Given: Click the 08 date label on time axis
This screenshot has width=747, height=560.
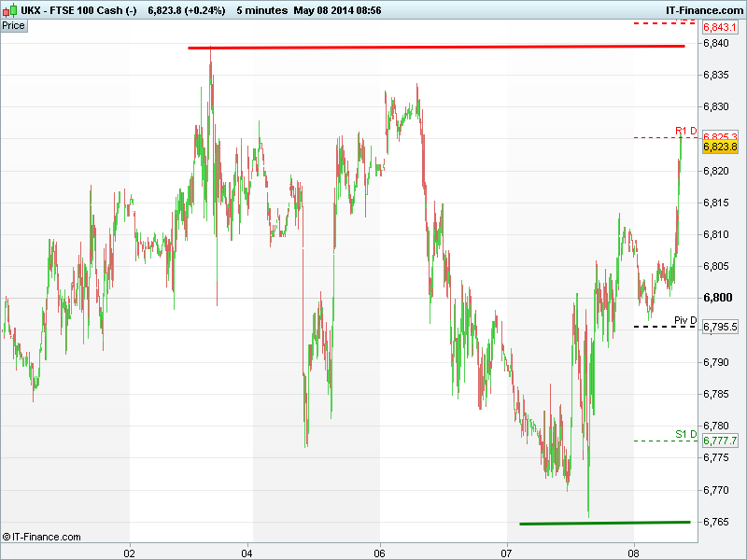Looking at the screenshot, I should tap(633, 553).
